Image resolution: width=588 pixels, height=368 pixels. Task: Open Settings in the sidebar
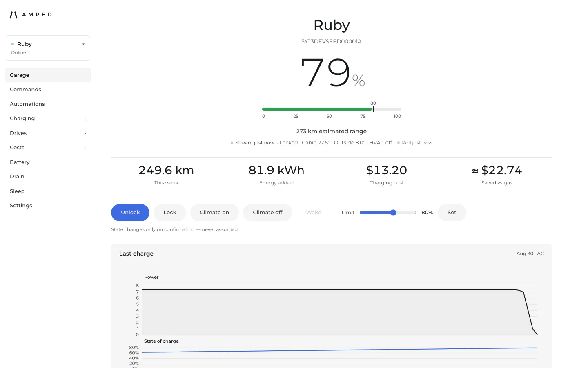(48, 206)
